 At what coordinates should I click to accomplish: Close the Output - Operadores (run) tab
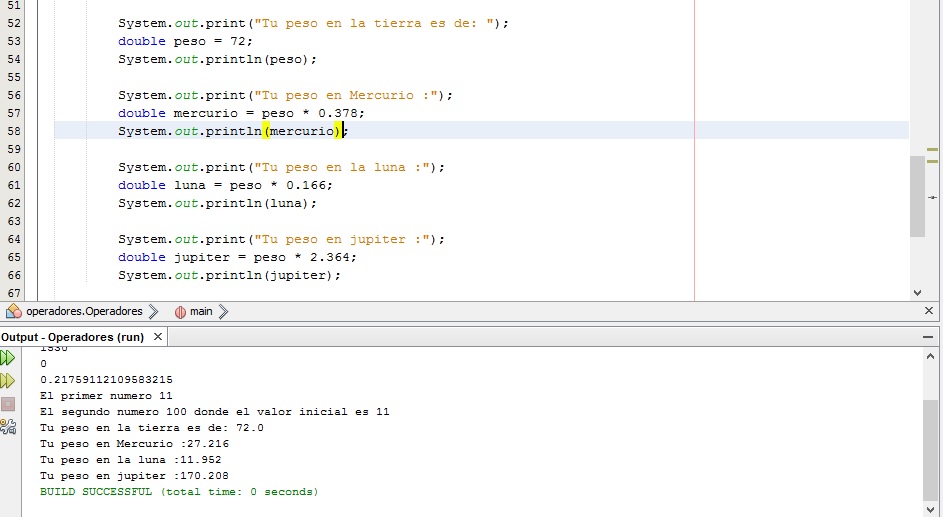point(158,337)
